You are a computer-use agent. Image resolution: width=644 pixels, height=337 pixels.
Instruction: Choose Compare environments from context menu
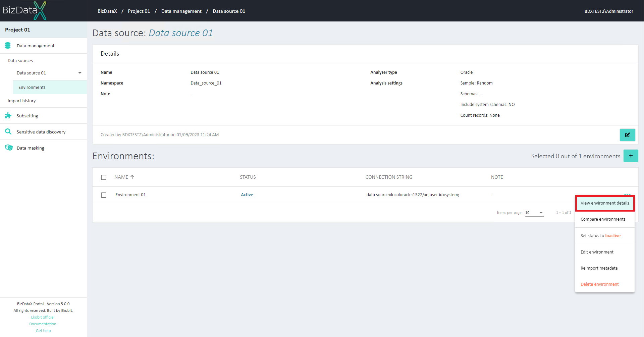tap(605, 219)
